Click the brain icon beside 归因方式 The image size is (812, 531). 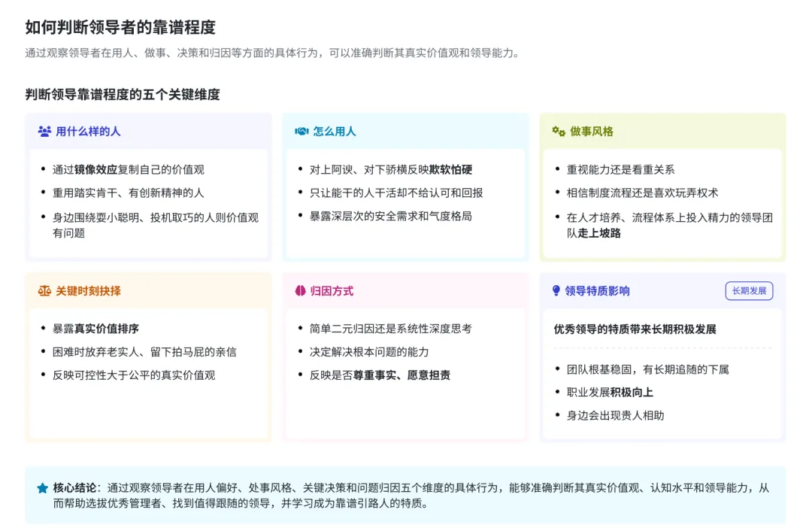pos(300,290)
